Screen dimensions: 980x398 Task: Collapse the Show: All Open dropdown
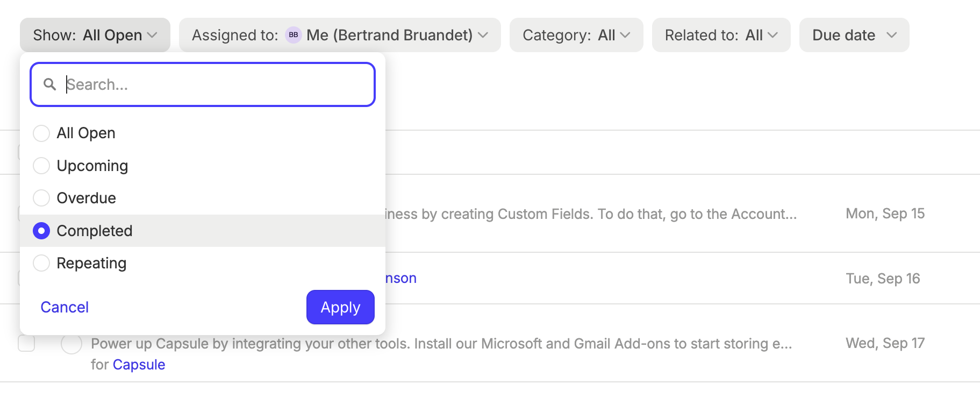click(x=95, y=35)
